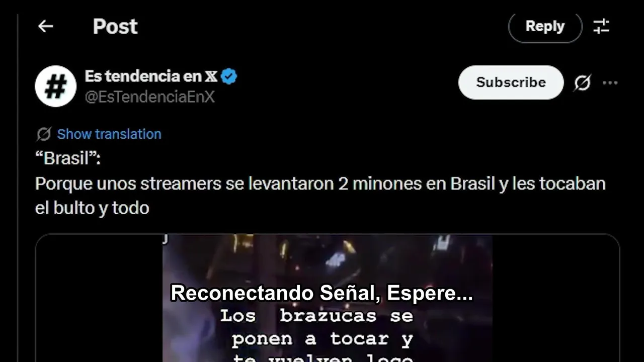
Task: Click the Los brazucas se caption in video
Action: 316,316
